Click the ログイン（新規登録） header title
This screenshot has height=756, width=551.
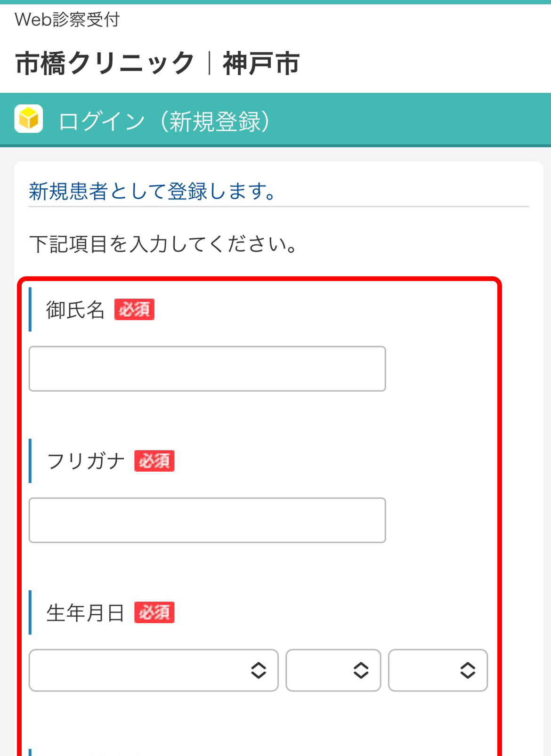(165, 121)
